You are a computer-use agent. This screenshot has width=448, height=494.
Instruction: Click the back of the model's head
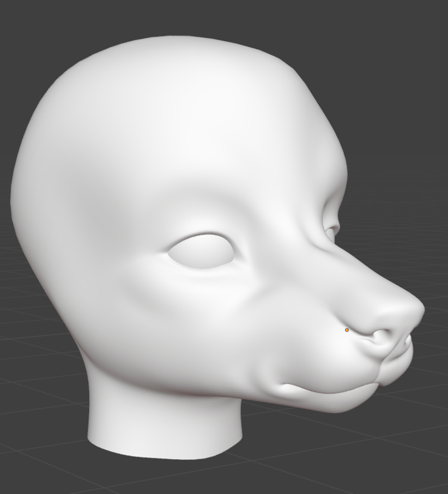tap(32, 190)
